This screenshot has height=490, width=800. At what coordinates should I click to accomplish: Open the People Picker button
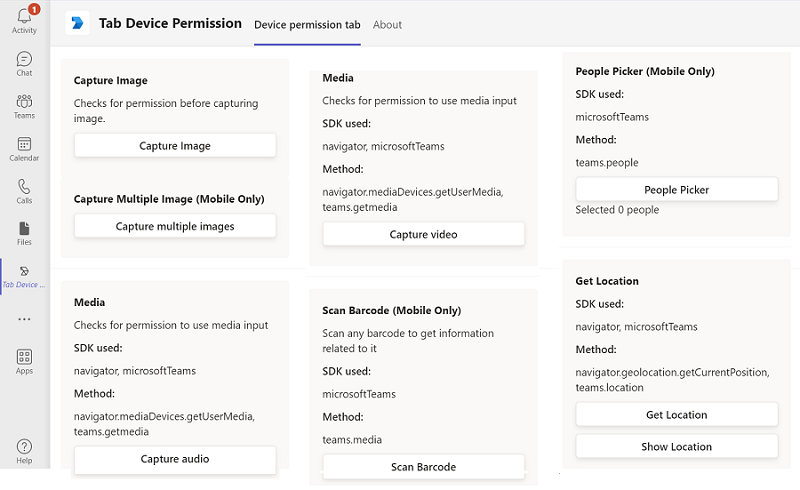point(677,189)
